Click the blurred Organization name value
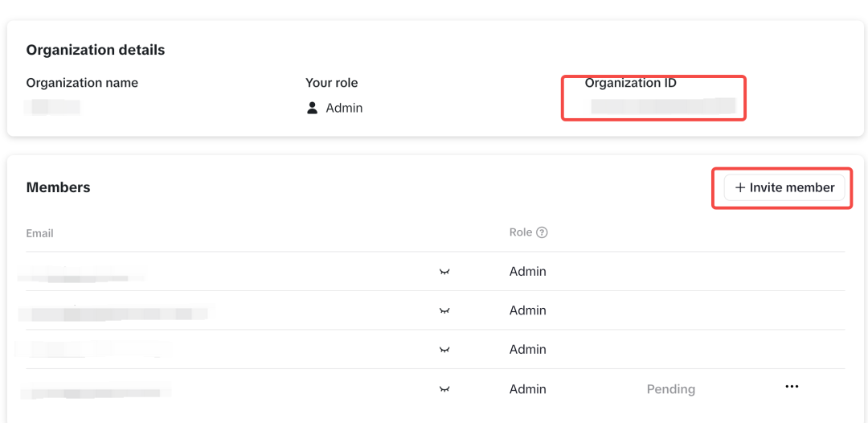 coord(52,106)
